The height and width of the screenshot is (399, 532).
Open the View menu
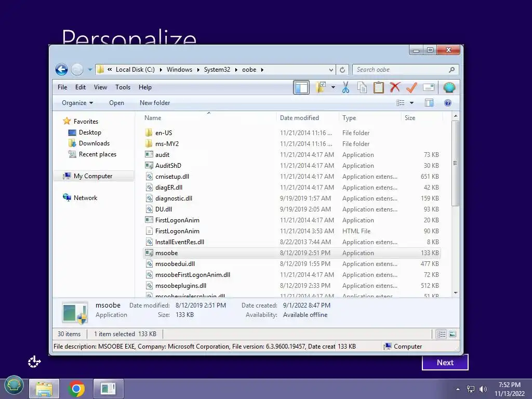pyautogui.click(x=100, y=87)
